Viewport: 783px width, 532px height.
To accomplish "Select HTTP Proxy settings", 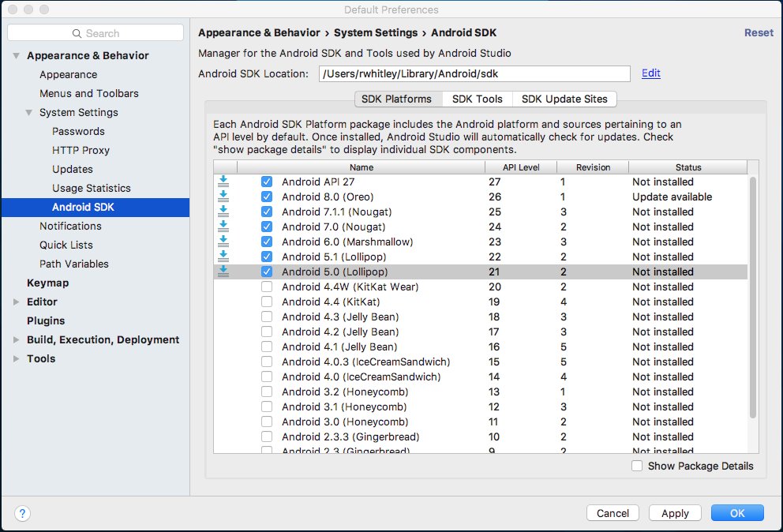I will [81, 150].
